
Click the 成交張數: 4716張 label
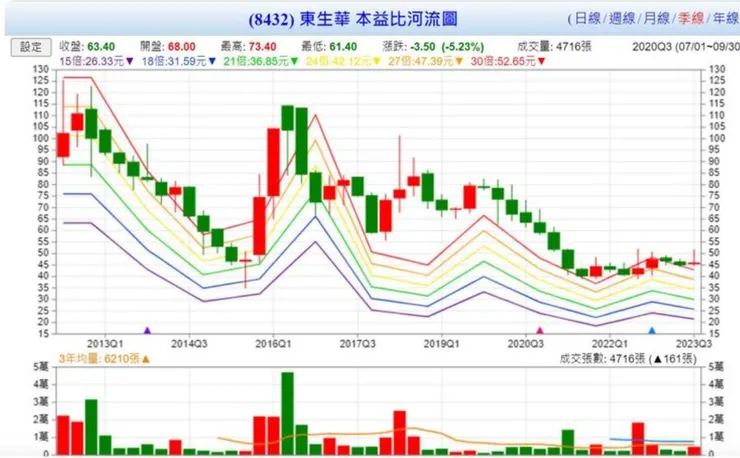(x=602, y=359)
